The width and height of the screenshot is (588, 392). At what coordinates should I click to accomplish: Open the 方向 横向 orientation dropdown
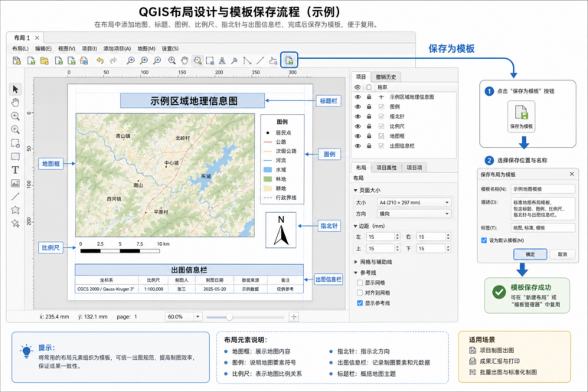[x=414, y=214]
